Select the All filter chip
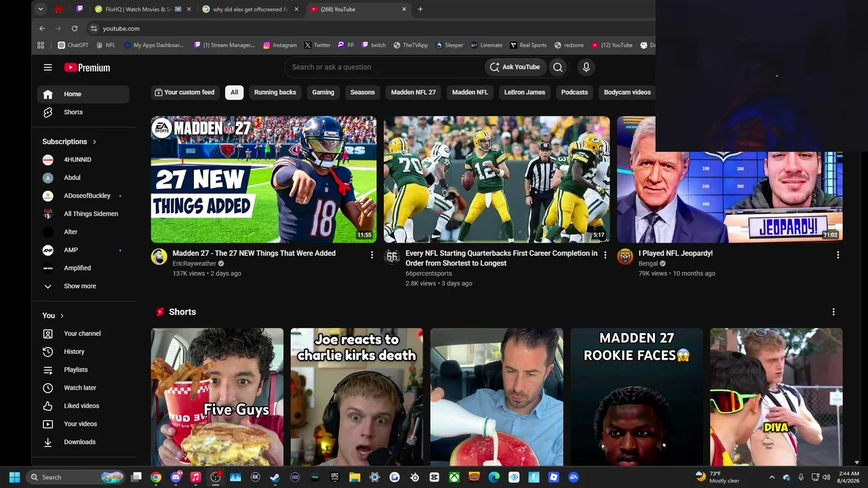 234,92
